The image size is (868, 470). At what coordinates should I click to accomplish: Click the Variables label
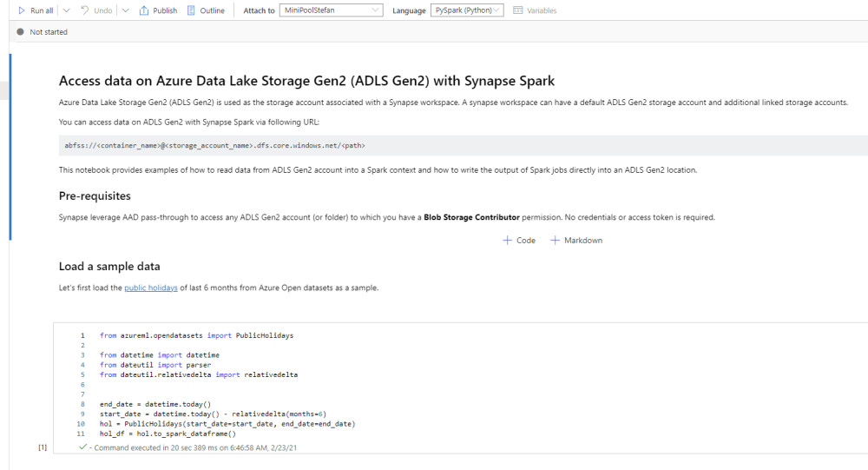click(x=542, y=10)
